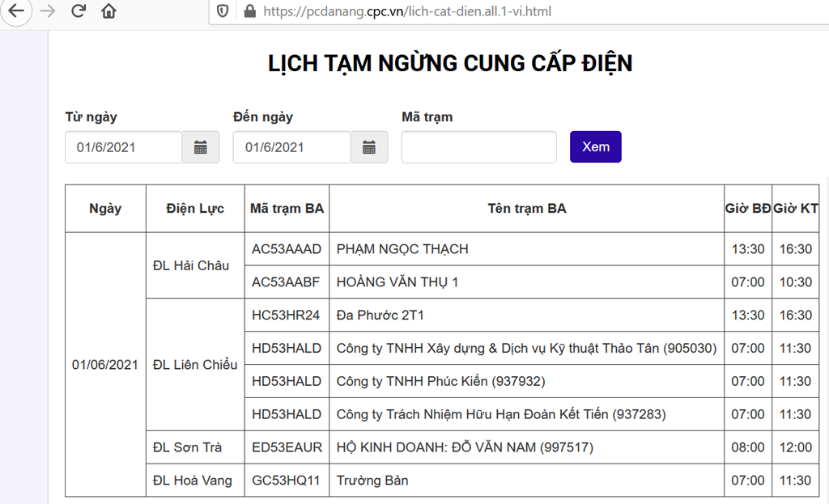
Task: Click HỘ KINH DOANH: ĐỖ VĂN NAM entry
Action: pyautogui.click(x=465, y=447)
